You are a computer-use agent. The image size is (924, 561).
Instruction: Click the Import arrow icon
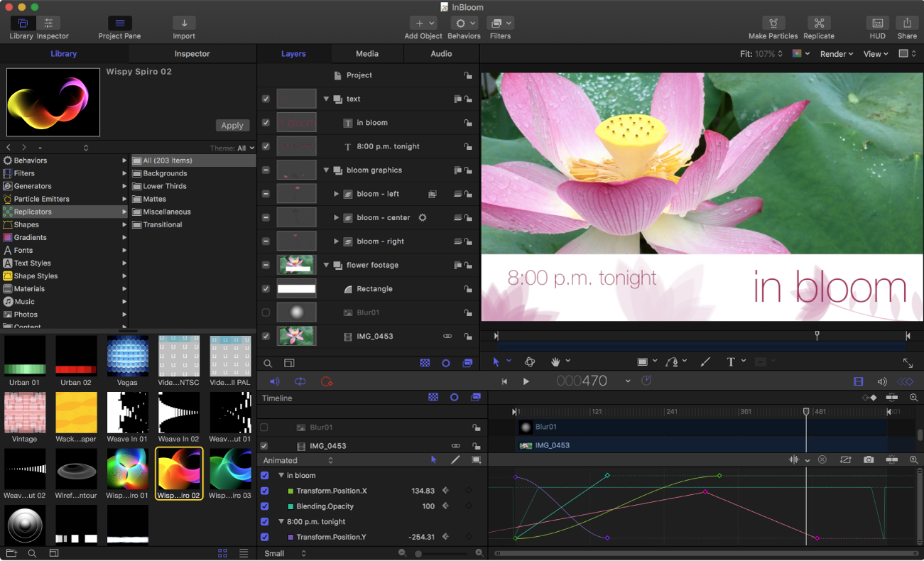184,23
